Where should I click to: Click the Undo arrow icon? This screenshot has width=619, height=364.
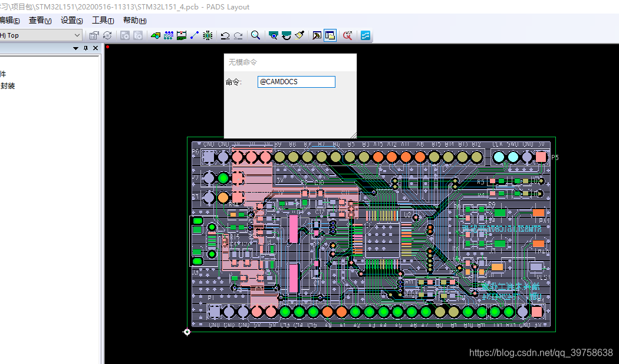[225, 35]
